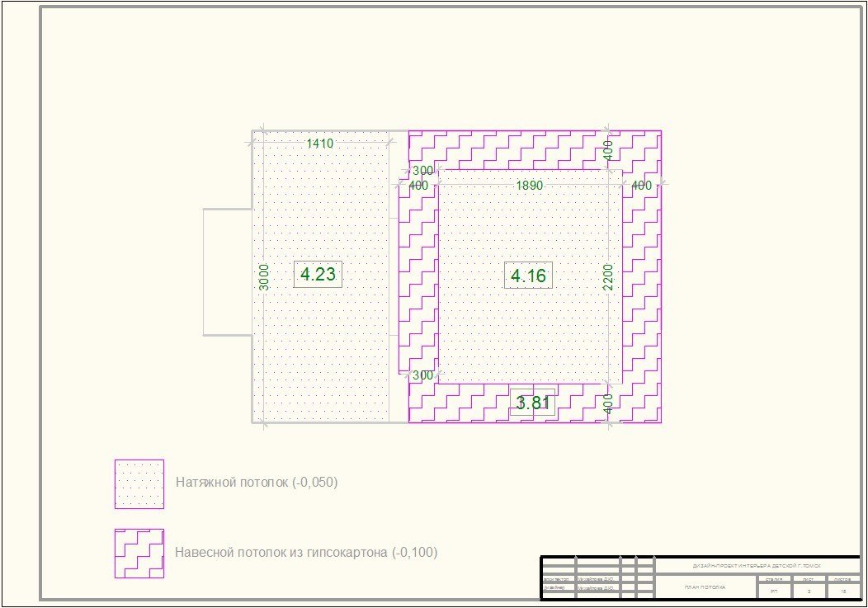
Task: Click the stretch ceiling dotted legend swatch
Action: pyautogui.click(x=139, y=483)
